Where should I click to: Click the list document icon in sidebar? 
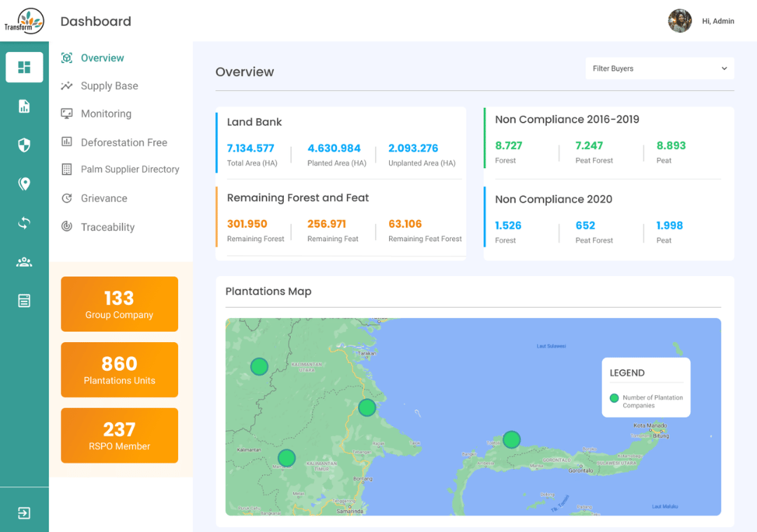pos(25,301)
